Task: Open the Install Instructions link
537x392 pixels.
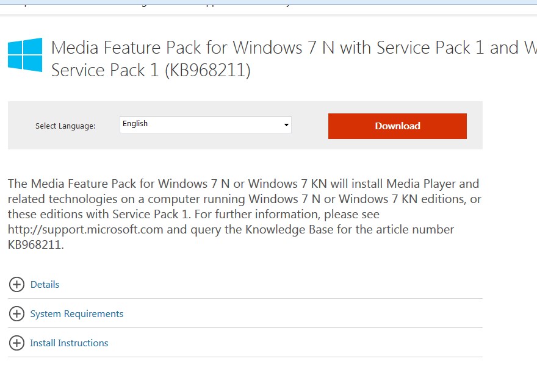Action: click(69, 343)
